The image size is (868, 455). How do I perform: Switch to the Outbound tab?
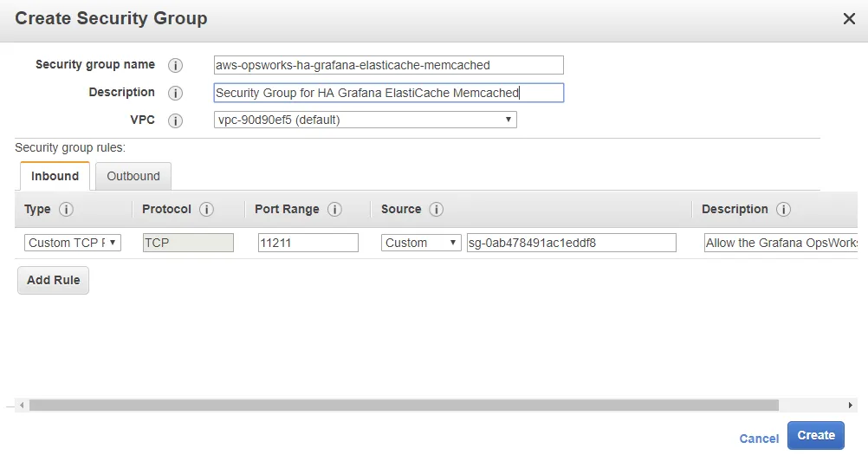[x=133, y=176]
